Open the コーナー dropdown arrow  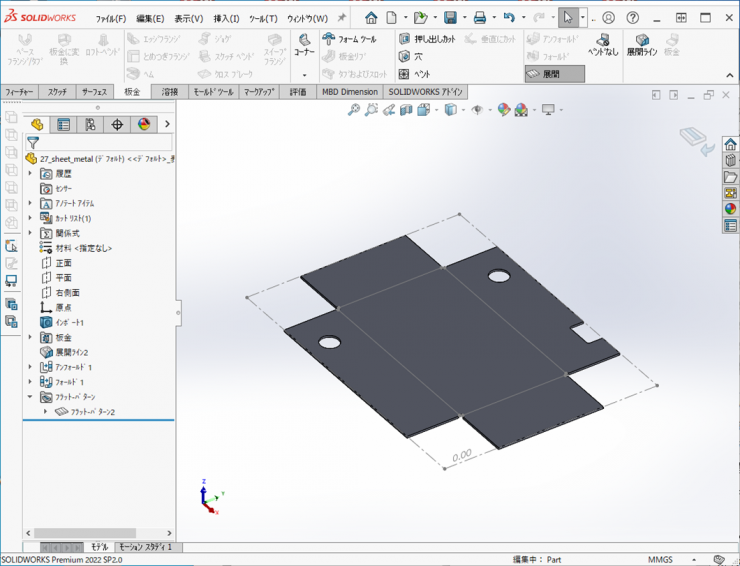tap(304, 75)
